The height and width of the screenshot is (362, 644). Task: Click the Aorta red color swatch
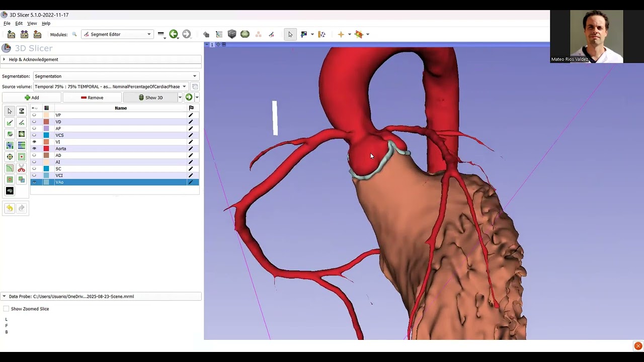[46, 149]
